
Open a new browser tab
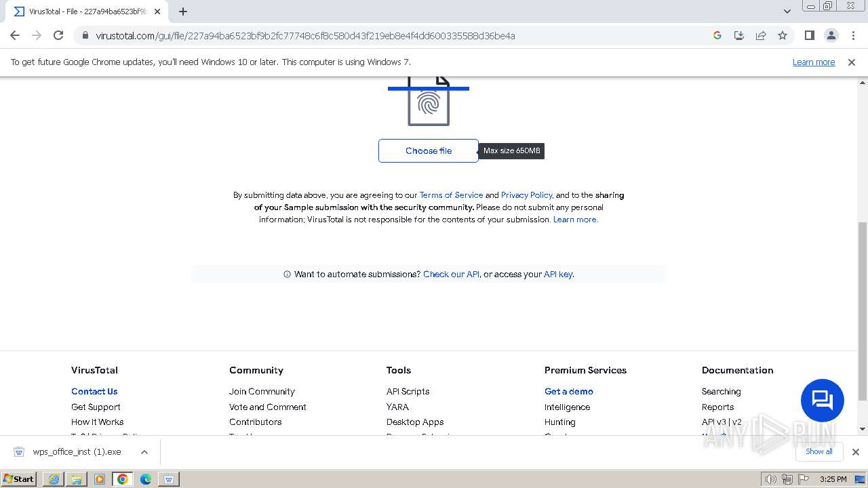tap(182, 12)
